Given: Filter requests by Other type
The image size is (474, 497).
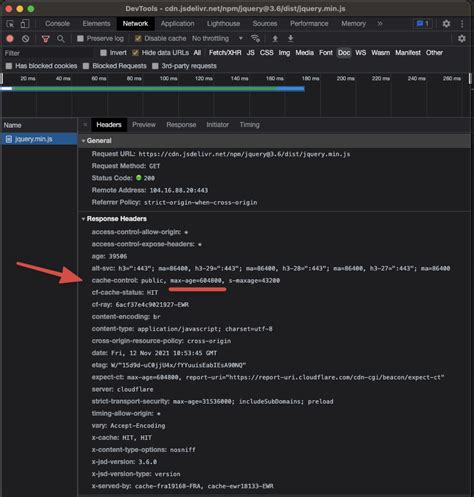Looking at the screenshot, I should [x=434, y=53].
